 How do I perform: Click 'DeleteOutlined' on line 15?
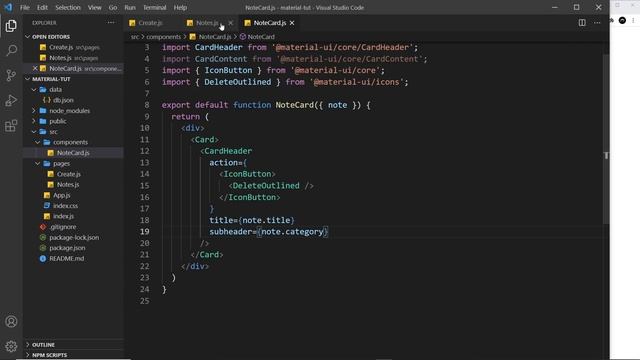(266, 186)
